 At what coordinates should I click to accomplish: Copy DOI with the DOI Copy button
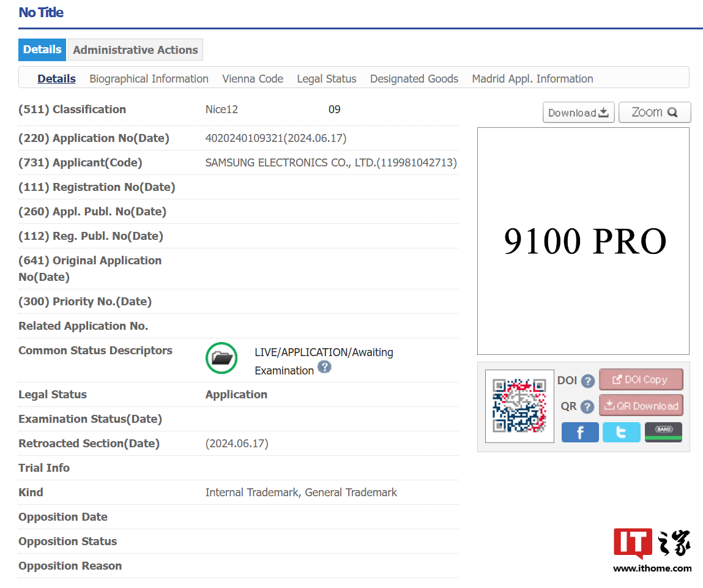[641, 379]
